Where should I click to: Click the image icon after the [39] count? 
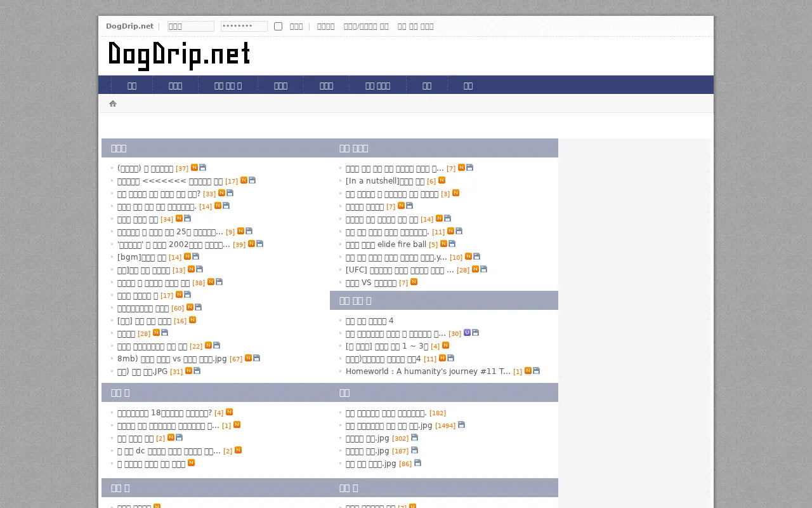coord(259,244)
